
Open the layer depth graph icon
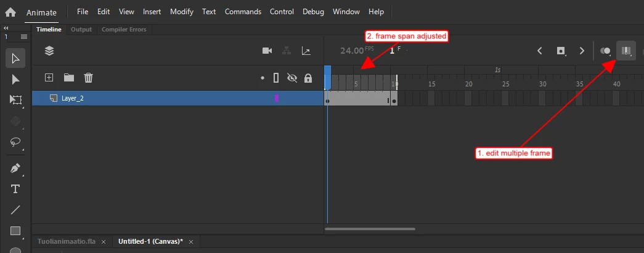(306, 51)
